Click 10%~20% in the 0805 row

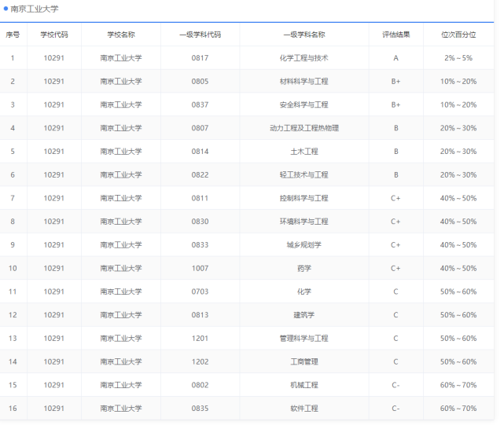point(458,82)
